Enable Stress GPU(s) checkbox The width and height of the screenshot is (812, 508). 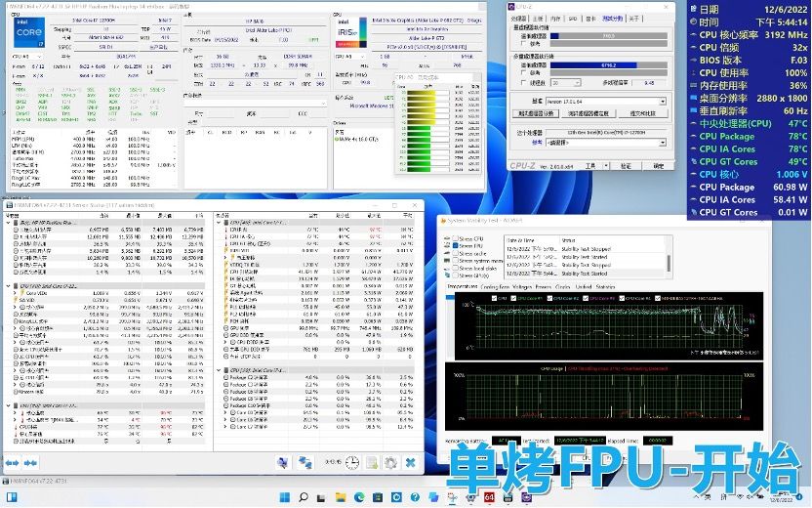click(455, 275)
